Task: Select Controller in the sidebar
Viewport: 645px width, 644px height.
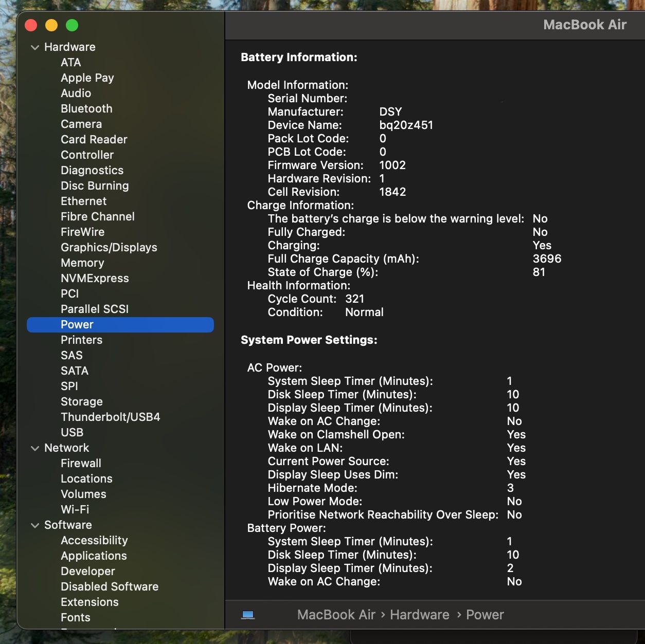Action: click(x=87, y=155)
